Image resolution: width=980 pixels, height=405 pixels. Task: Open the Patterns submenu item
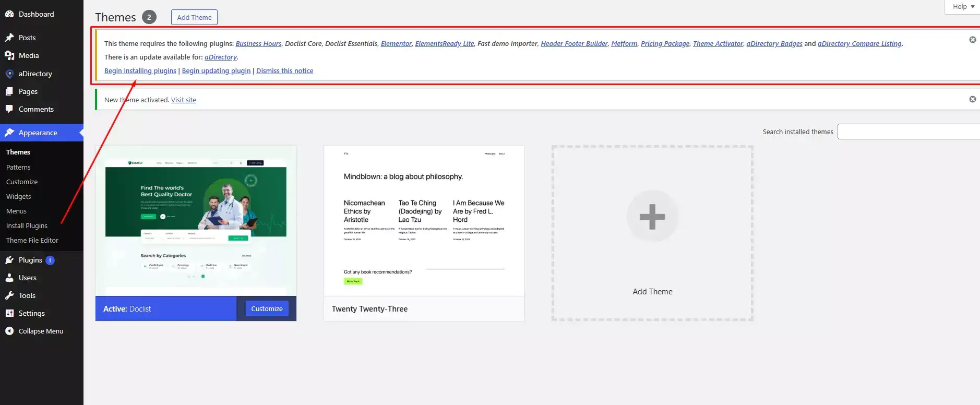(x=18, y=167)
